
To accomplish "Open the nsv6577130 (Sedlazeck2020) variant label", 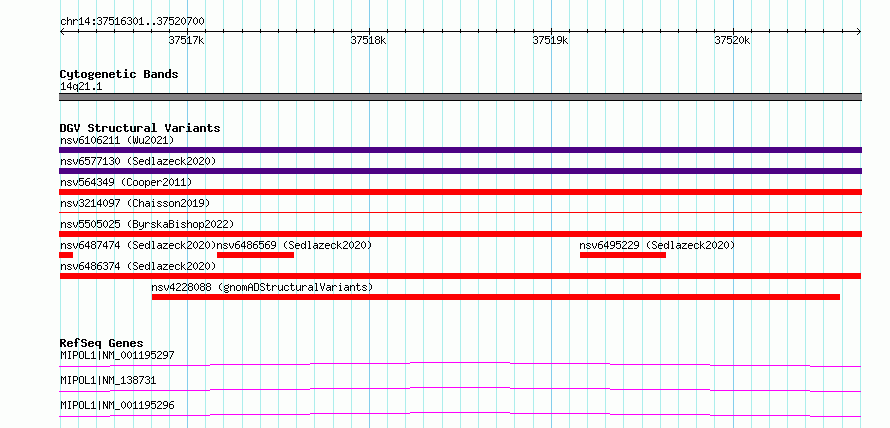I will click(138, 161).
